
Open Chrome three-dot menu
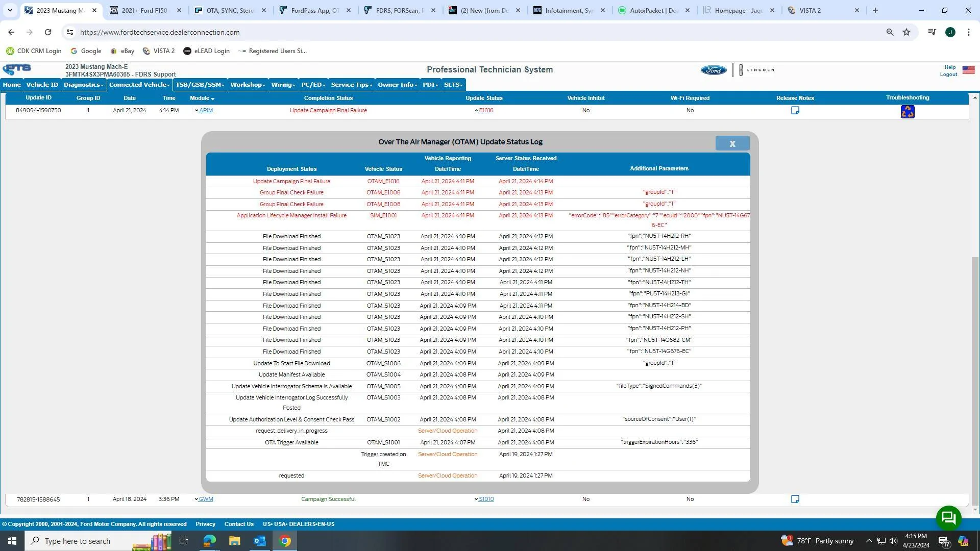[x=968, y=32]
